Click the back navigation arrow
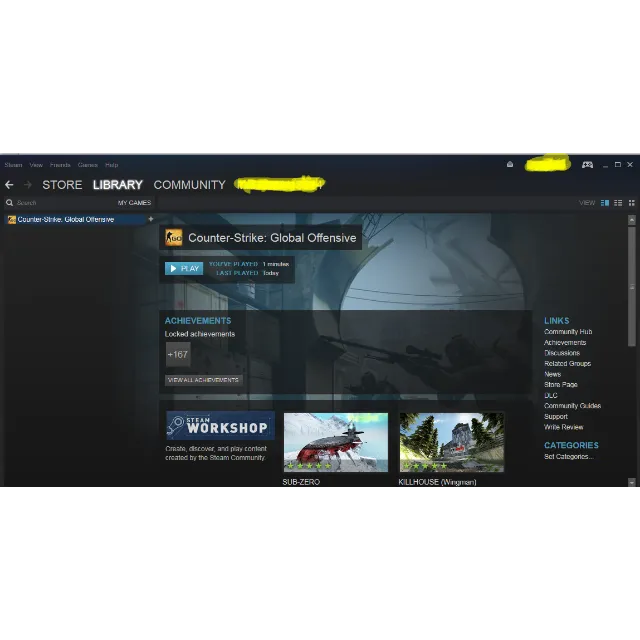Screen dimensions: 640x640 click(x=9, y=185)
